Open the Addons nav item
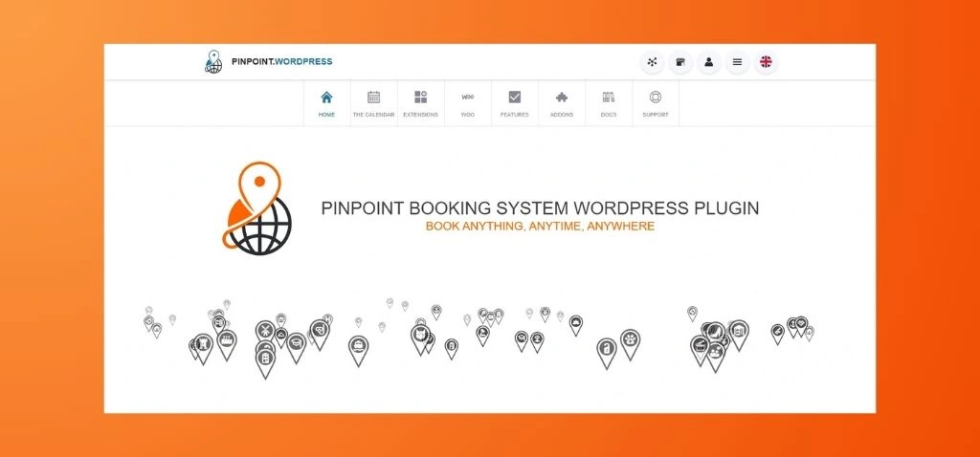 (561, 103)
